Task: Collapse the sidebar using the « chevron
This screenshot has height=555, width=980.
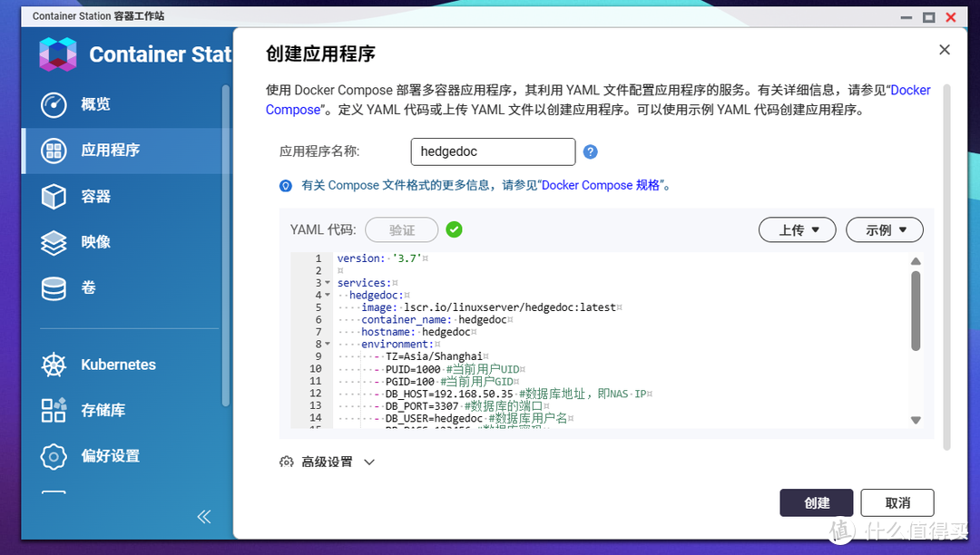Action: point(203,516)
